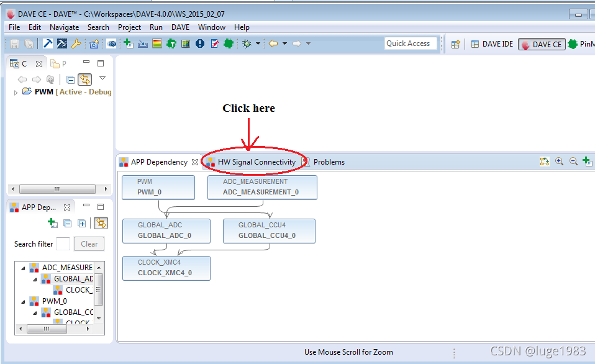Viewport: 595px width, 364px height.
Task: Open project settings with the wrench icon
Action: (x=76, y=43)
